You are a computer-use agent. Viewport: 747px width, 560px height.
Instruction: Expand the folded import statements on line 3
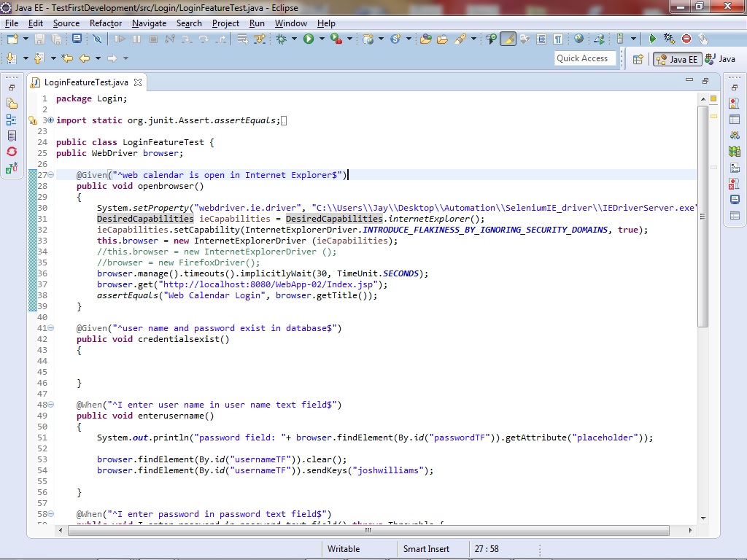point(50,120)
